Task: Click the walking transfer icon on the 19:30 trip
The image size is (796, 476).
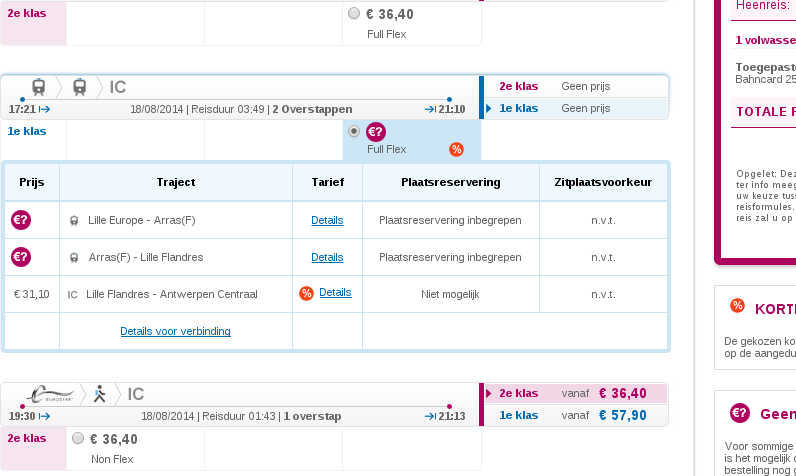Action: click(x=99, y=394)
